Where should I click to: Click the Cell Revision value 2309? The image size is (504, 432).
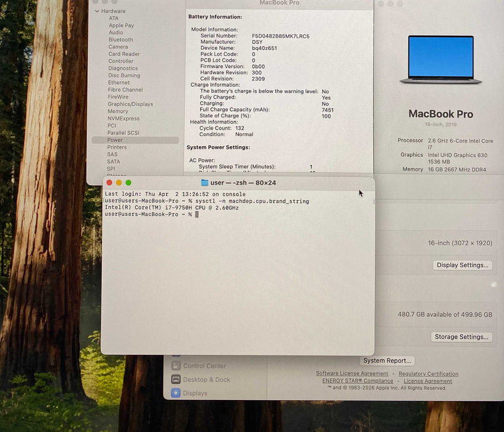[x=258, y=79]
